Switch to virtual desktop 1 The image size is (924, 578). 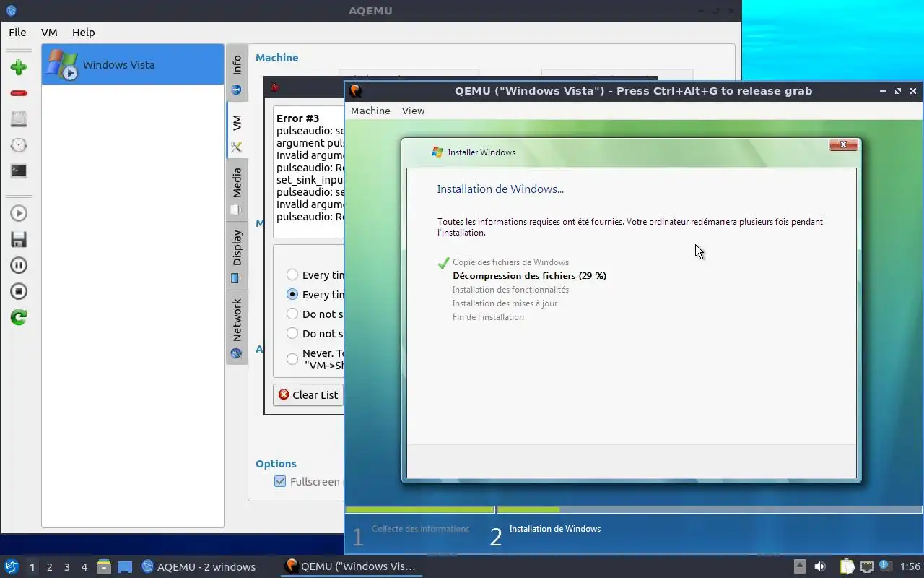tap(32, 567)
